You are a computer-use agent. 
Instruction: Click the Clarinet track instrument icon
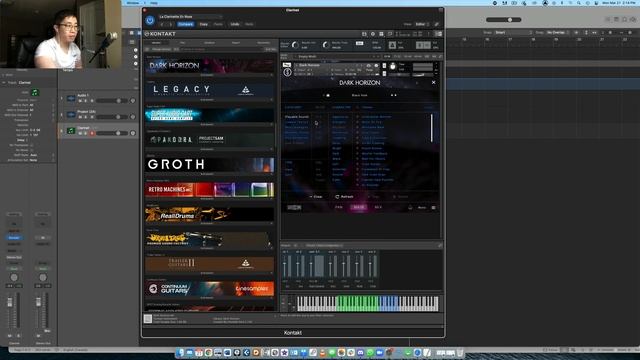pyautogui.click(x=71, y=131)
